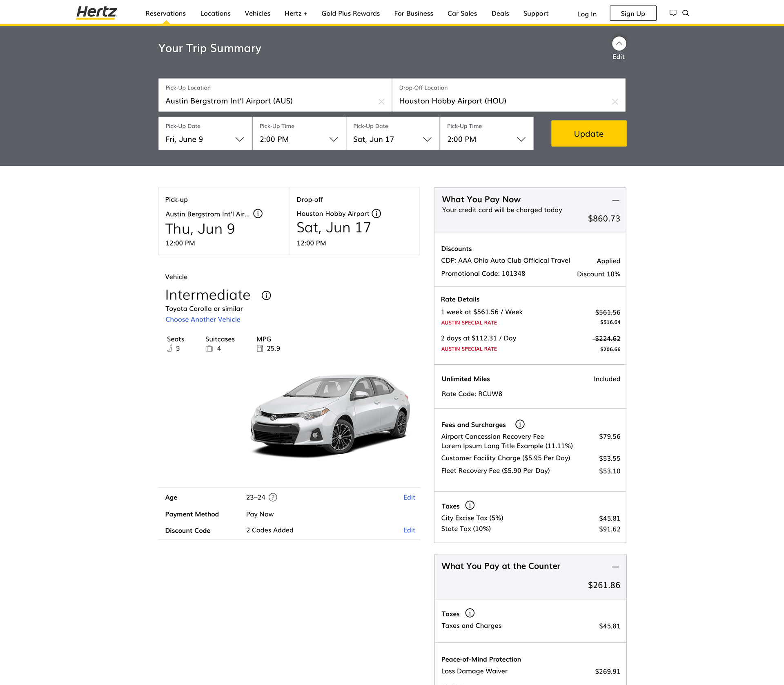Open the Sat, Jun 17 date dropdown
The height and width of the screenshot is (685, 784).
click(393, 134)
